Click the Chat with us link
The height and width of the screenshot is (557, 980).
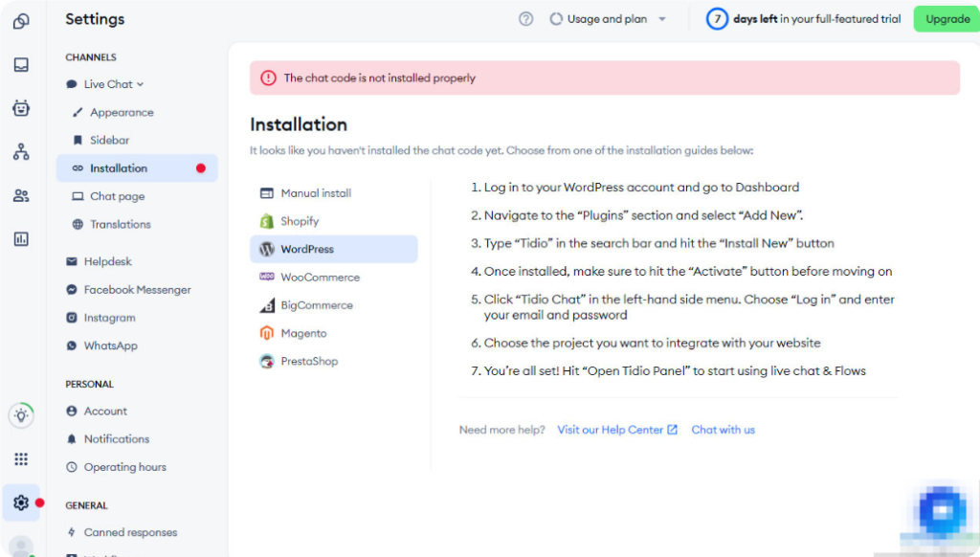coord(723,430)
